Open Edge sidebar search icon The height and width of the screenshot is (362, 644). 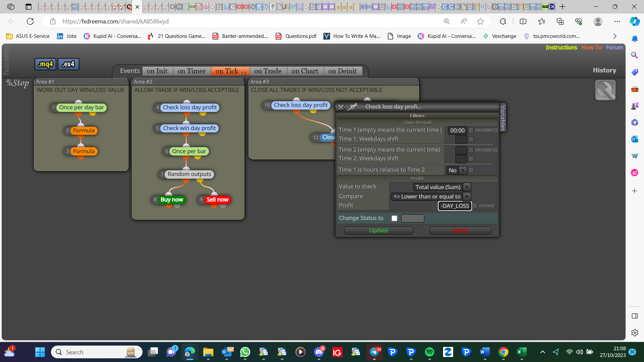pos(634,55)
